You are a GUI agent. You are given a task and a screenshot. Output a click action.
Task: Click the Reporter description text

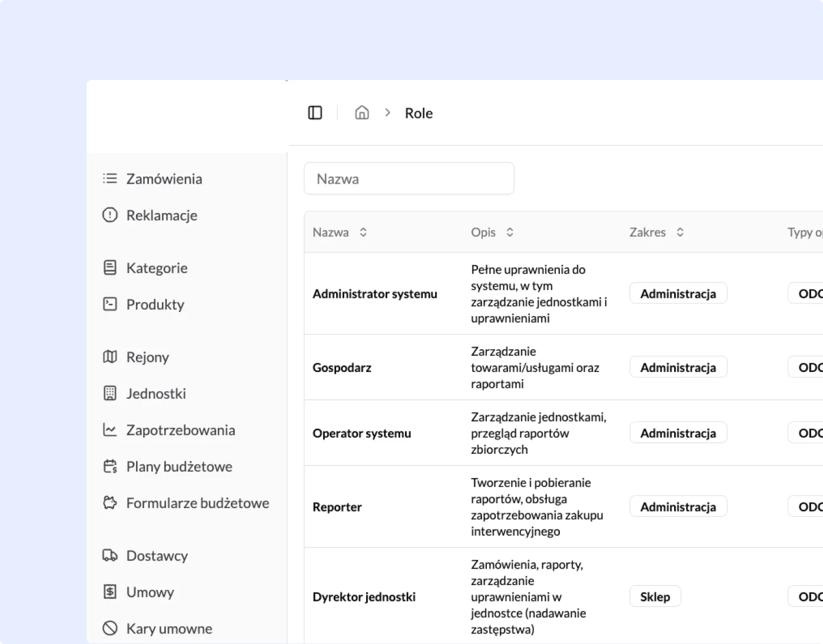(537, 506)
